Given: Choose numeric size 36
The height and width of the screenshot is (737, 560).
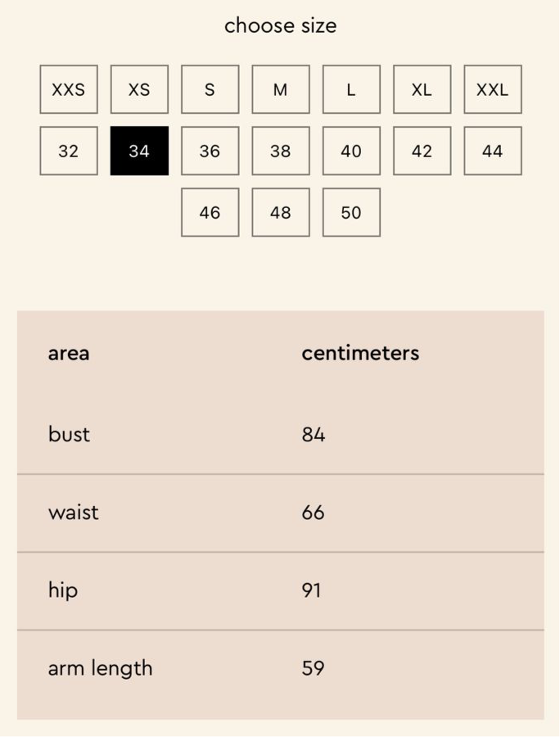Looking at the screenshot, I should [x=210, y=151].
